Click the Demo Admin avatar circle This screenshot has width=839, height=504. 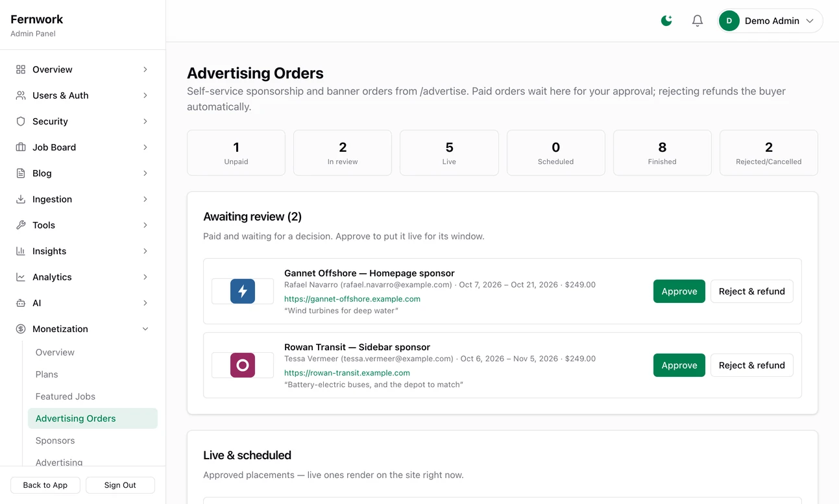pyautogui.click(x=729, y=21)
